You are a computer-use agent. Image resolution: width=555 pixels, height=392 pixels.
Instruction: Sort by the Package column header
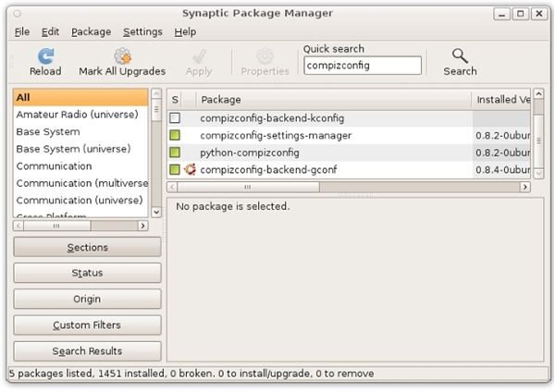[333, 100]
